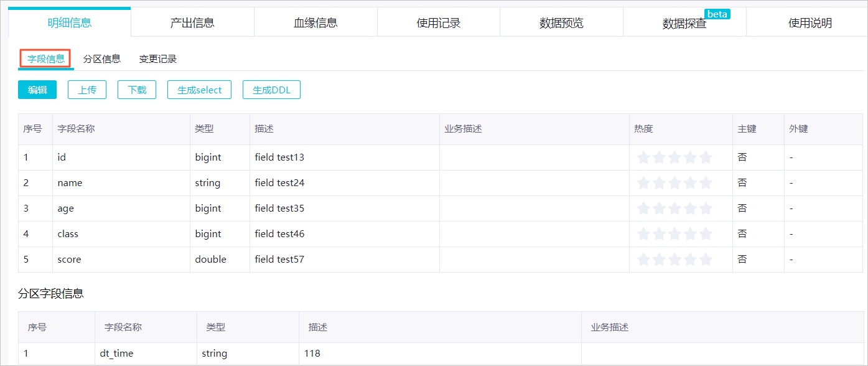
Task: Click the 'string' type in dt_time row
Action: 214,354
